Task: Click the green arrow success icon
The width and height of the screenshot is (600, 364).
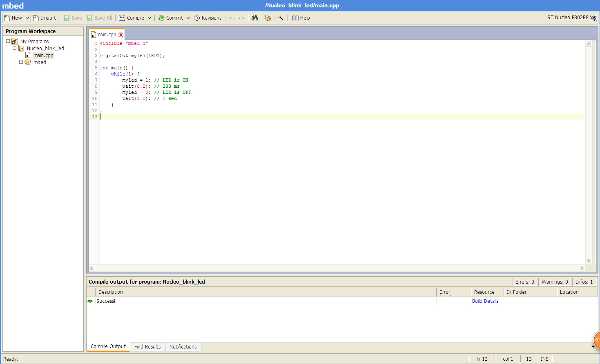Action: click(90, 301)
